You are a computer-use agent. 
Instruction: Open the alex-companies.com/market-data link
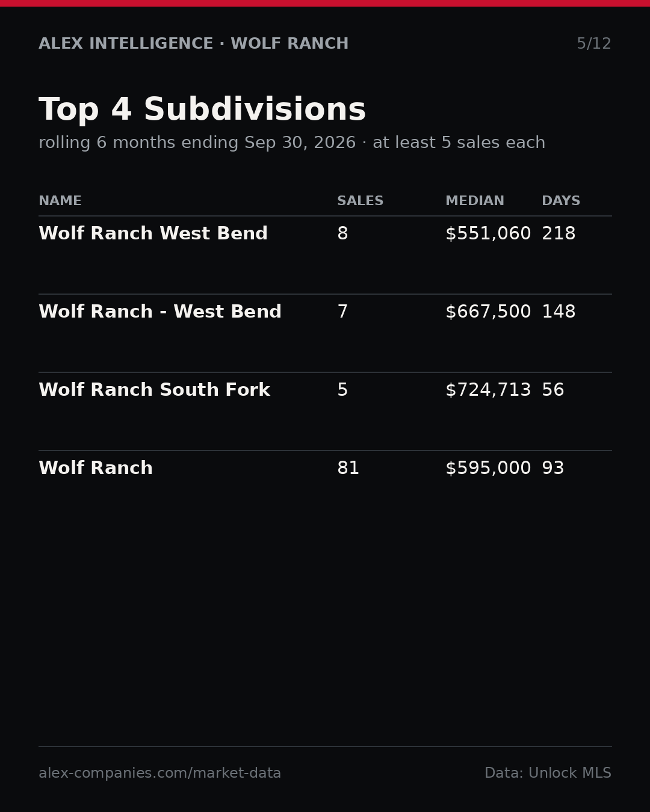pos(160,774)
